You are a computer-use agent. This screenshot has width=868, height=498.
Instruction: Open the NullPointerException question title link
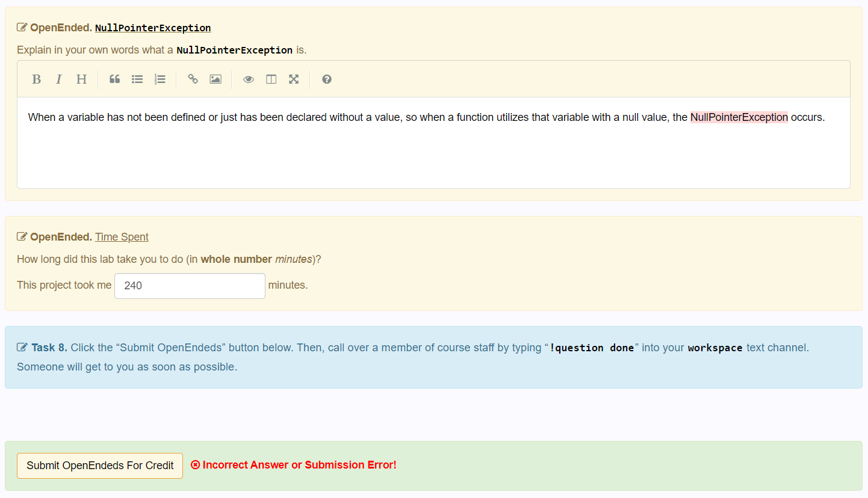pos(153,28)
